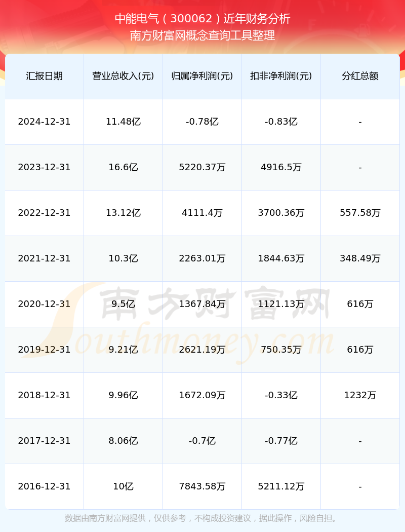Image resolution: width=405 pixels, height=532 pixels.
Task: Click the 750.35万 cell
Action: click(281, 350)
